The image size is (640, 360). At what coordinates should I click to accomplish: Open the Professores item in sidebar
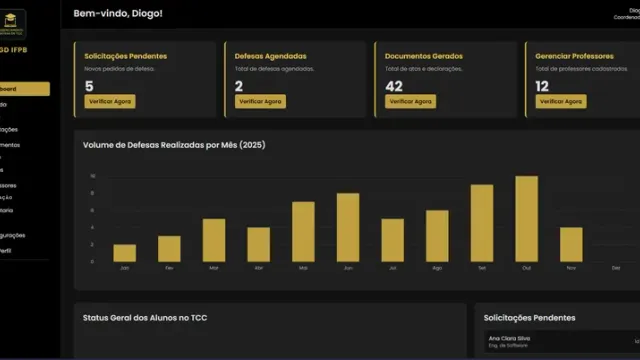(x=8, y=185)
